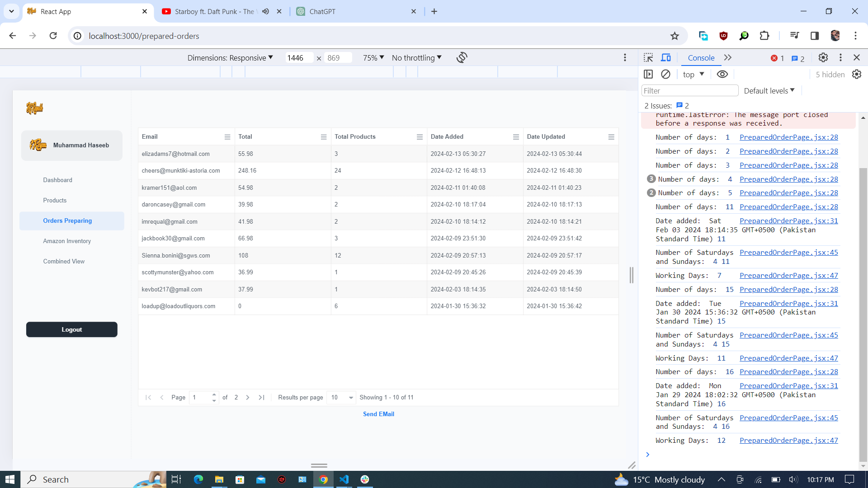Open the Email column menu icon
The image size is (868, 488).
(227, 137)
